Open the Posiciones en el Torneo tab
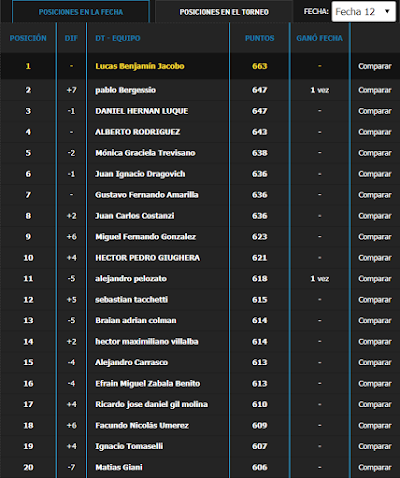 coord(224,12)
